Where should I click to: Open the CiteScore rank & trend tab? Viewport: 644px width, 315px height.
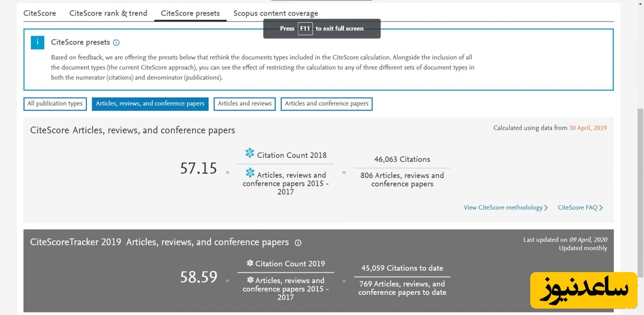click(x=108, y=13)
